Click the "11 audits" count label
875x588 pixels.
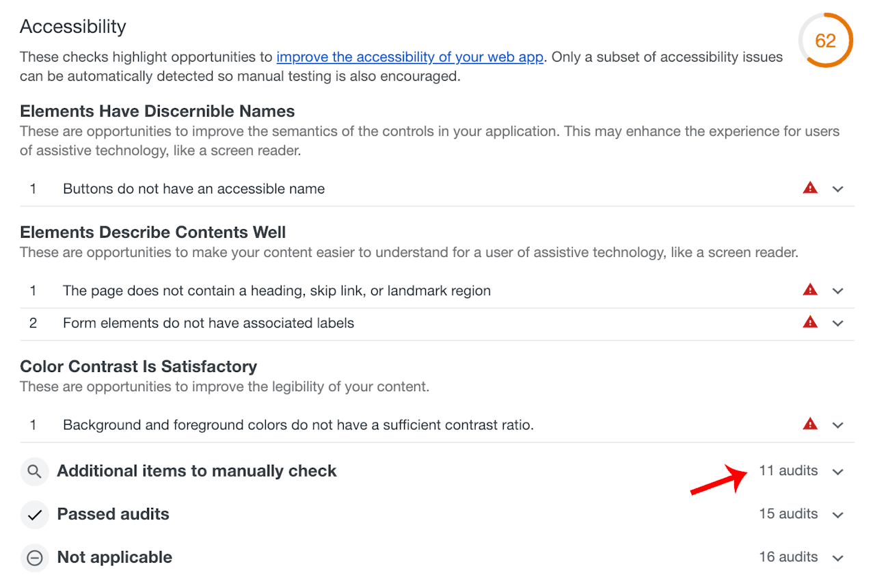788,470
